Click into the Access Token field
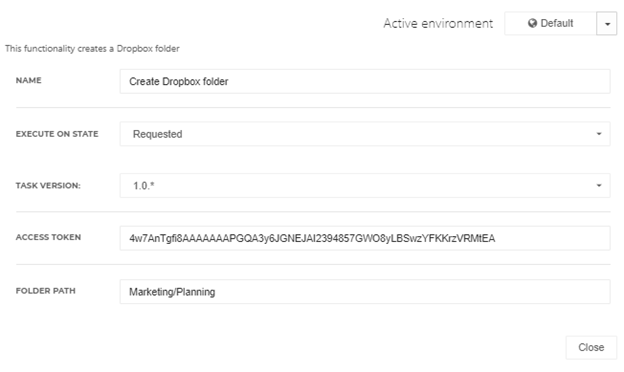Image resolution: width=624 pixels, height=372 pixels. point(365,238)
